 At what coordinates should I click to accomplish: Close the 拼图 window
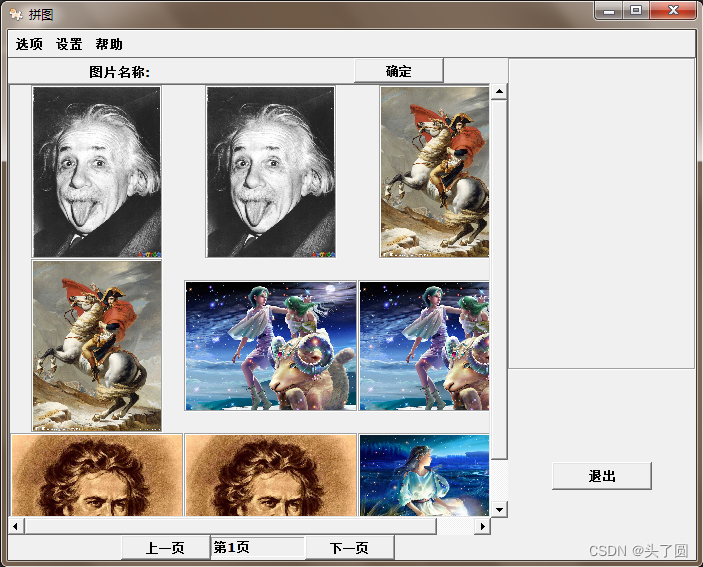(673, 10)
